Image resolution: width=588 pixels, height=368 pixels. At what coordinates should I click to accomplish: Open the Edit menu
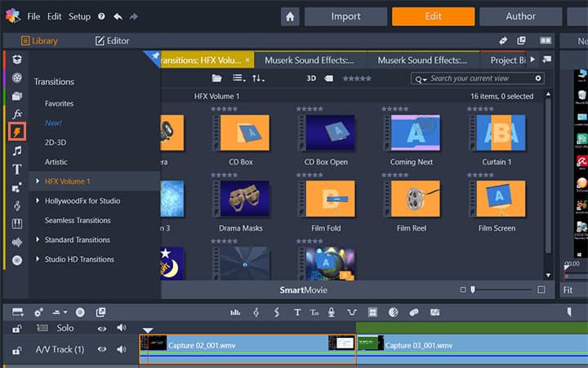click(x=54, y=16)
